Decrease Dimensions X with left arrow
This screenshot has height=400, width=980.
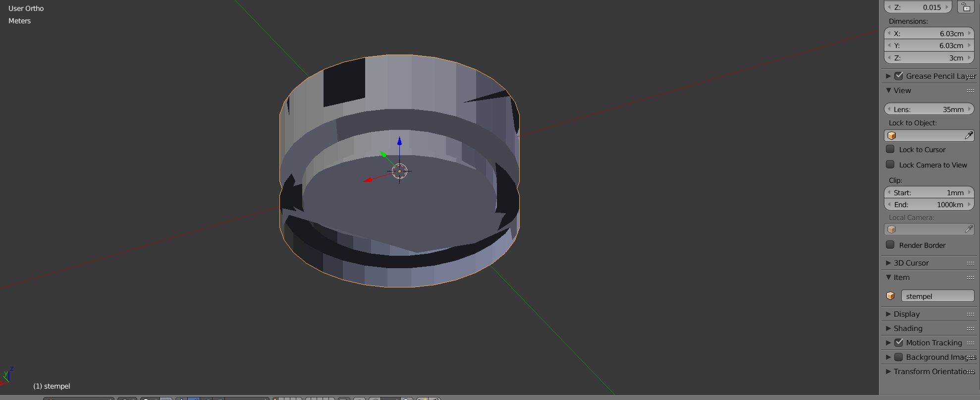click(889, 33)
